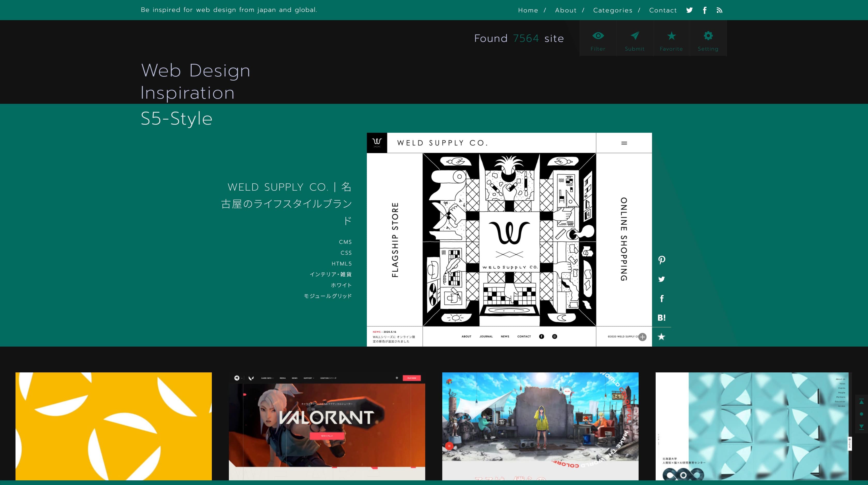Image resolution: width=868 pixels, height=485 pixels.
Task: Go to the About page
Action: pyautogui.click(x=566, y=10)
